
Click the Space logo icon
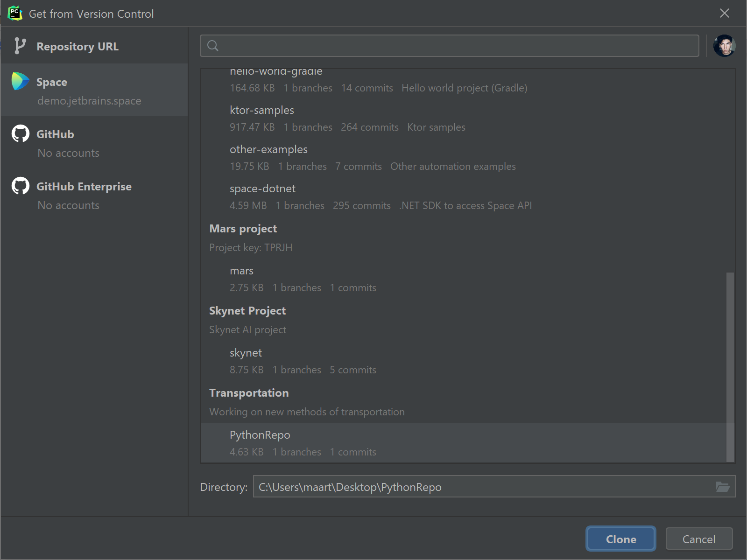(x=20, y=82)
